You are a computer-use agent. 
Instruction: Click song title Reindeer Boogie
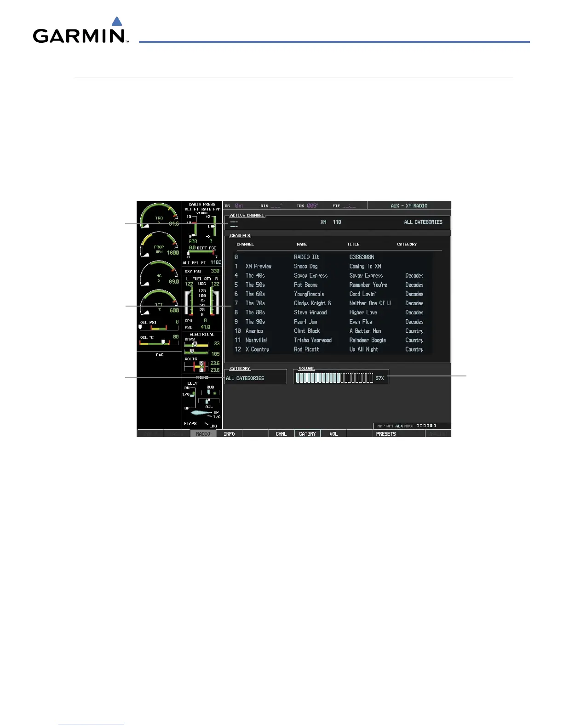coord(368,340)
